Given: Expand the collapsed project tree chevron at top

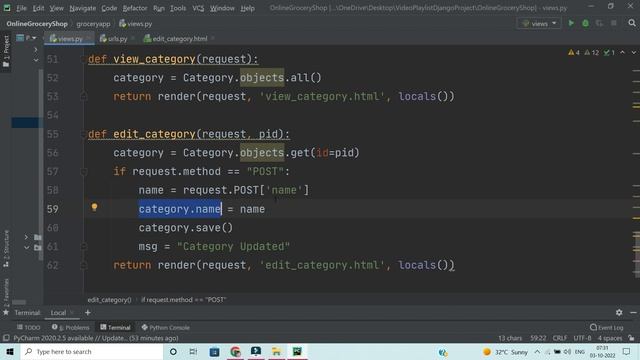Looking at the screenshot, I should (x=36, y=50).
